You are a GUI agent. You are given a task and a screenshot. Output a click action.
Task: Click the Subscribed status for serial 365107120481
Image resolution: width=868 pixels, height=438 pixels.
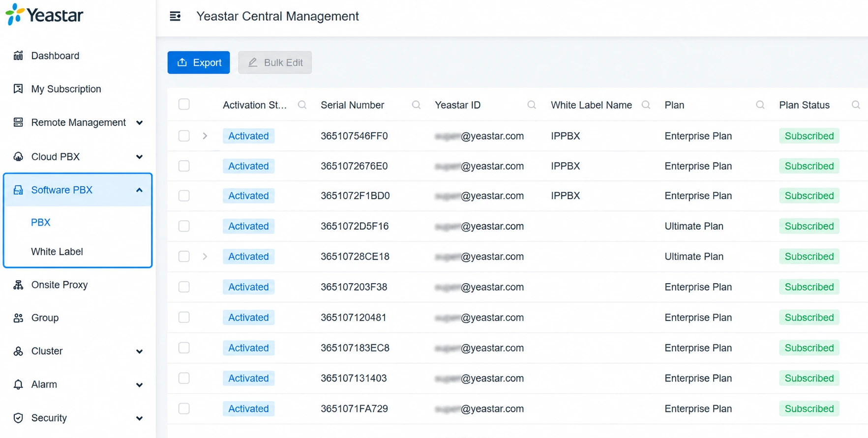coord(809,318)
